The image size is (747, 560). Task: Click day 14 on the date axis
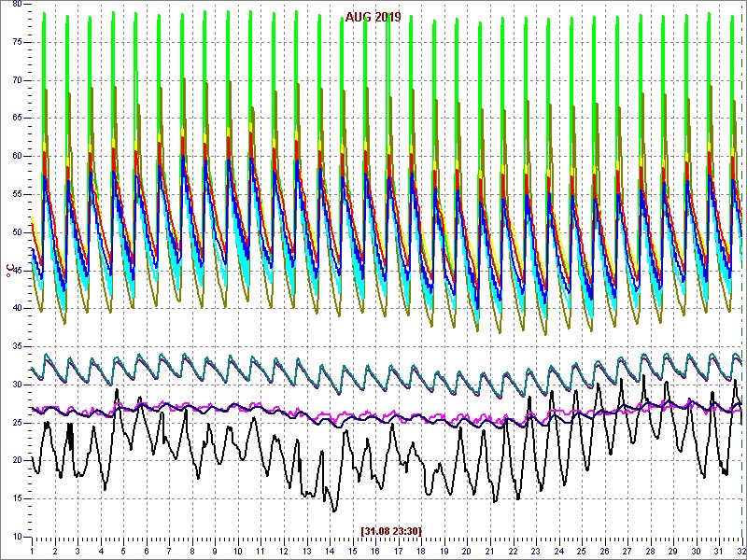[330, 551]
